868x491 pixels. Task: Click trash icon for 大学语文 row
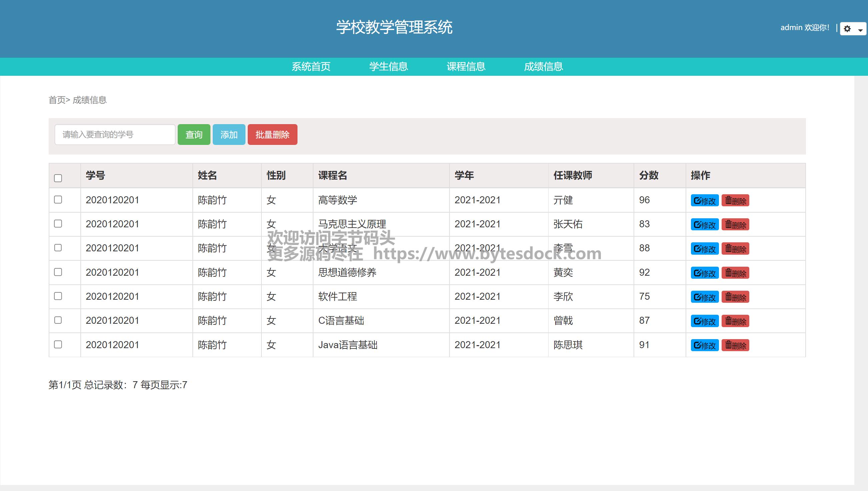[x=729, y=249]
